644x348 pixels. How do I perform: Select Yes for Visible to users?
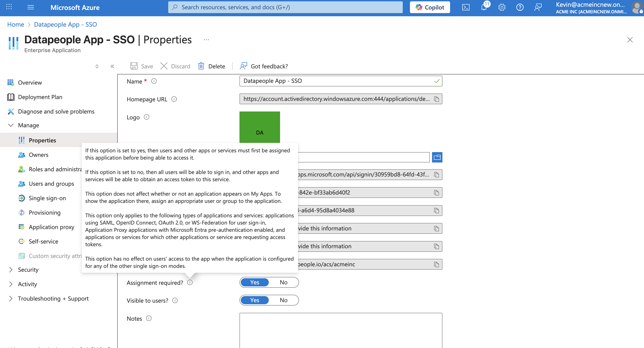pos(255,300)
